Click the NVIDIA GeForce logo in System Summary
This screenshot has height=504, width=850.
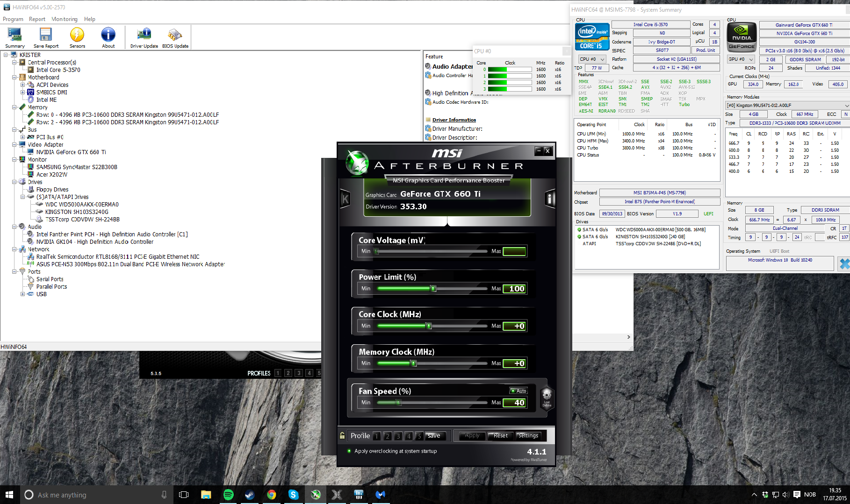tap(742, 36)
